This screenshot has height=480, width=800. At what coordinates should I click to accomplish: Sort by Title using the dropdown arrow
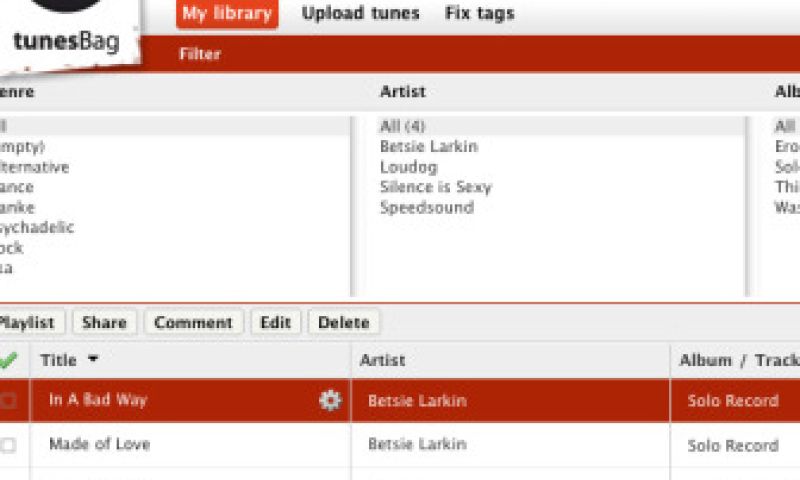(x=93, y=359)
